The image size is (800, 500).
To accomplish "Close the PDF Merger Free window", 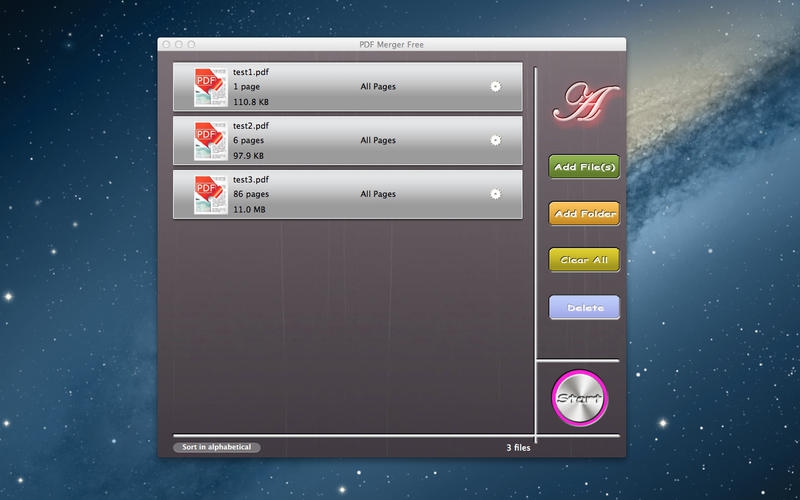I will pyautogui.click(x=166, y=44).
